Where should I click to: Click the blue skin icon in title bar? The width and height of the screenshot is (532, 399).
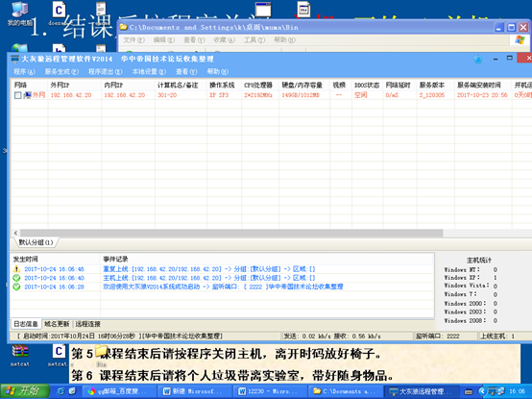click(478, 59)
